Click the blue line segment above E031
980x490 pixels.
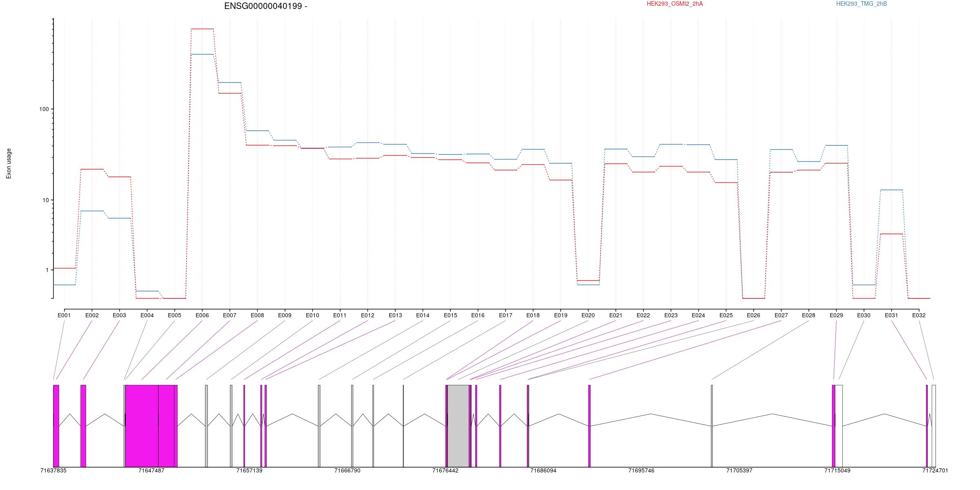891,190
